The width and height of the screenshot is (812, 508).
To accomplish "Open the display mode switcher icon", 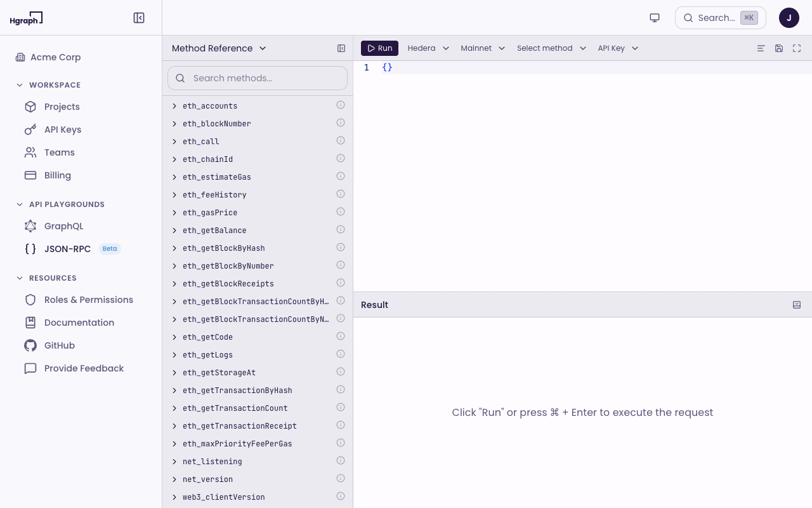I will click(654, 18).
